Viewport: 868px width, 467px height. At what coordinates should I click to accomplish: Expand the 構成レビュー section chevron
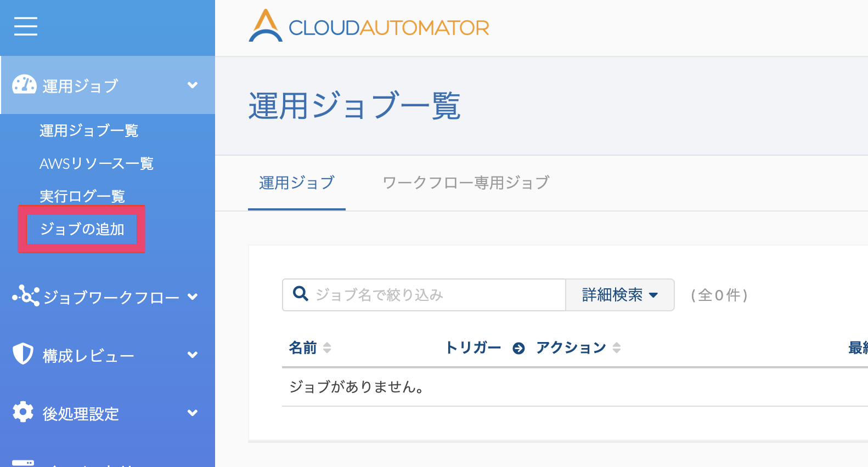click(193, 355)
